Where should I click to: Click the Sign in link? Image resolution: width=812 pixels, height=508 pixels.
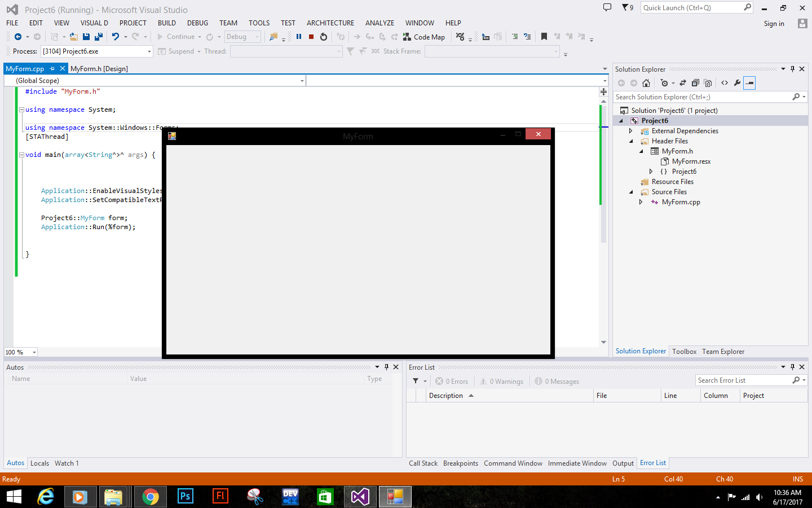(774, 23)
